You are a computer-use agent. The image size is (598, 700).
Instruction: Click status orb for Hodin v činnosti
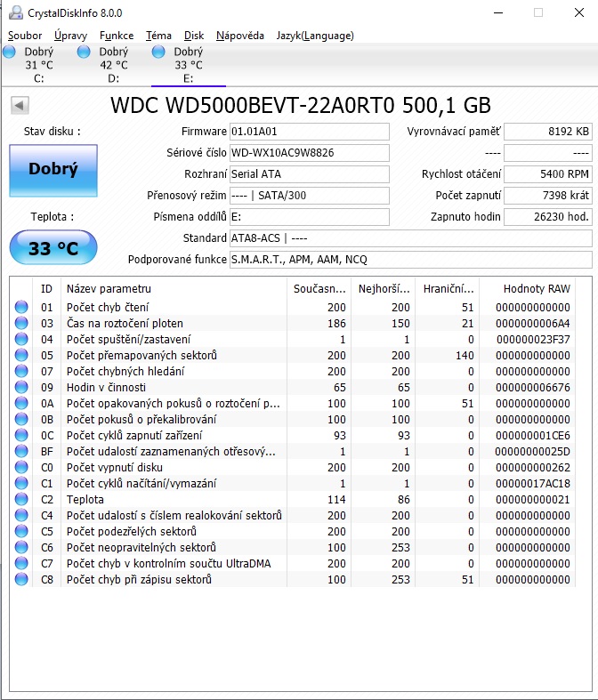click(x=21, y=387)
